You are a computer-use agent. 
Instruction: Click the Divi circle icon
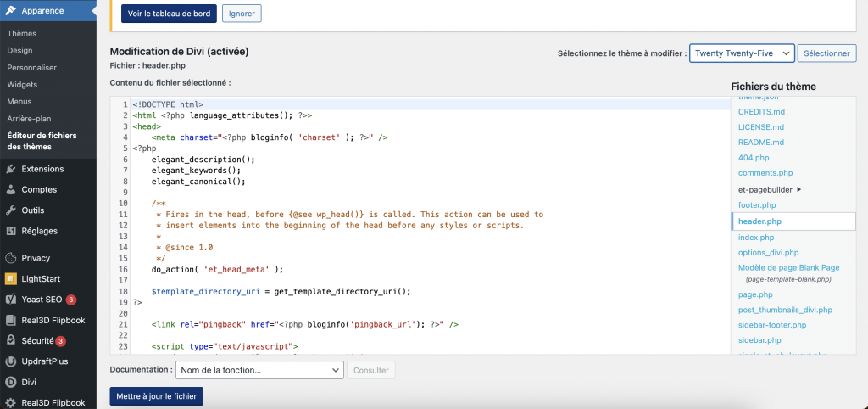point(10,383)
